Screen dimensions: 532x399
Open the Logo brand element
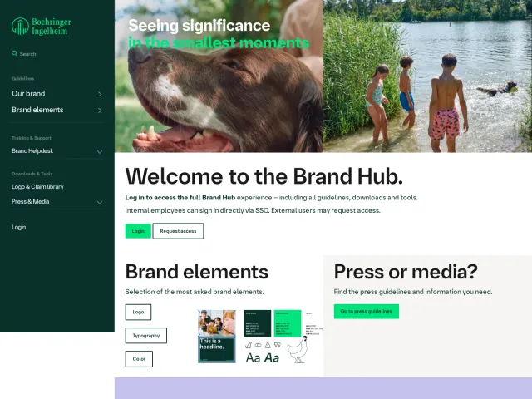point(138,313)
